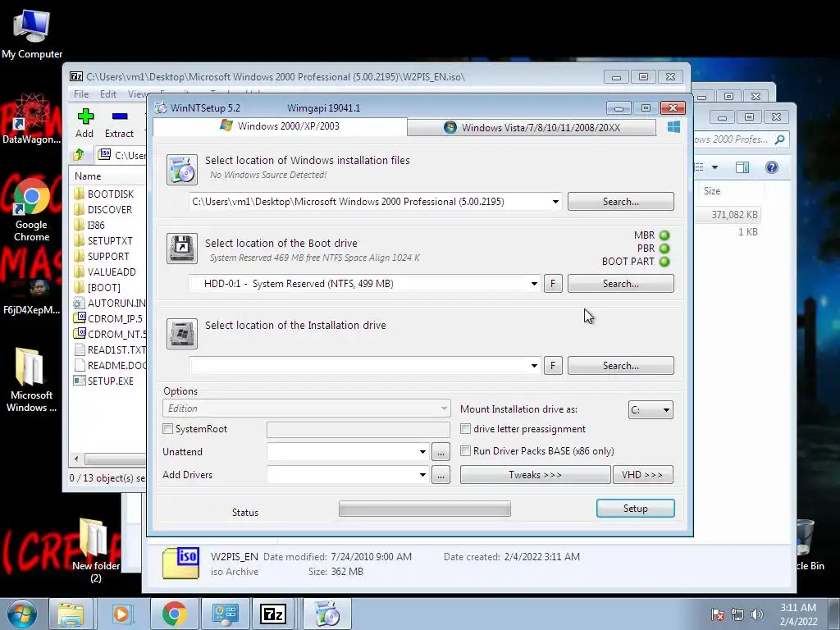Open the Google Chrome desktop shortcut
Image resolution: width=840 pixels, height=630 pixels.
[x=32, y=211]
